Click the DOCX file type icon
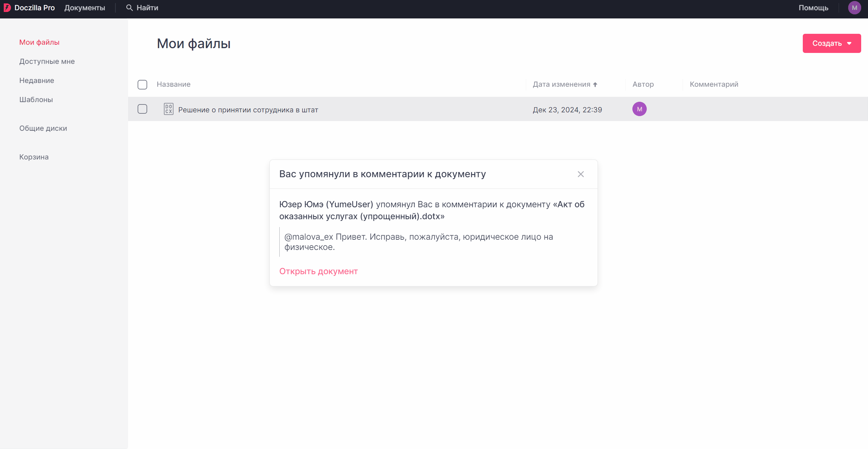 coord(168,109)
